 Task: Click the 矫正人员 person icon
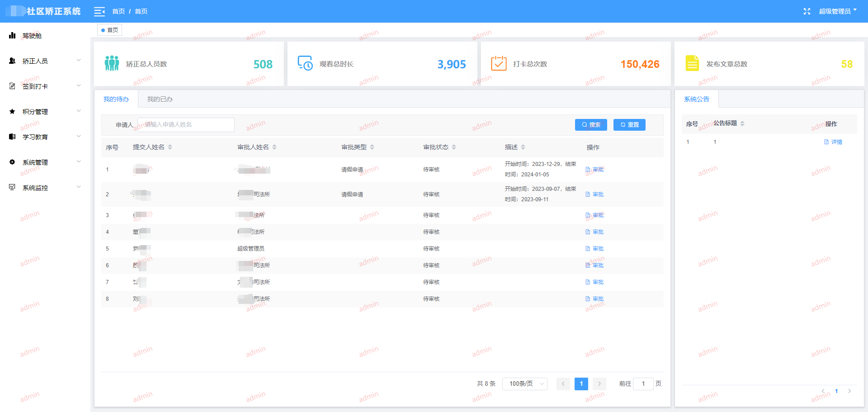[12, 61]
